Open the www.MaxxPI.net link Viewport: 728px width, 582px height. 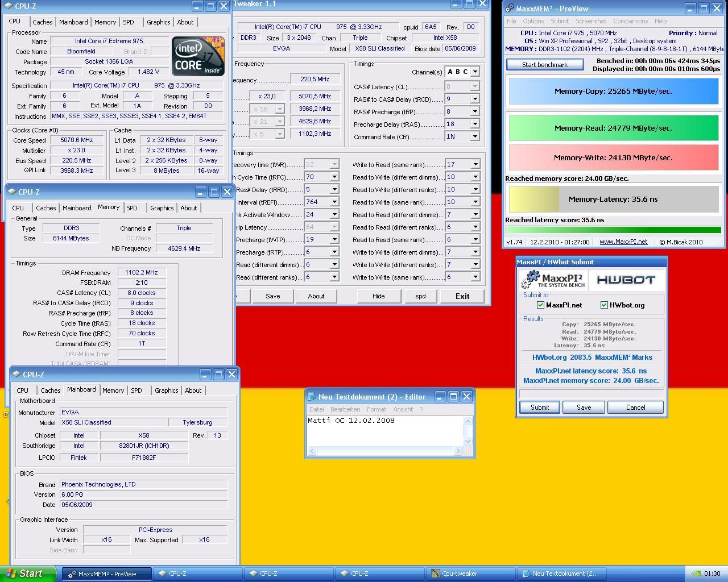point(623,242)
